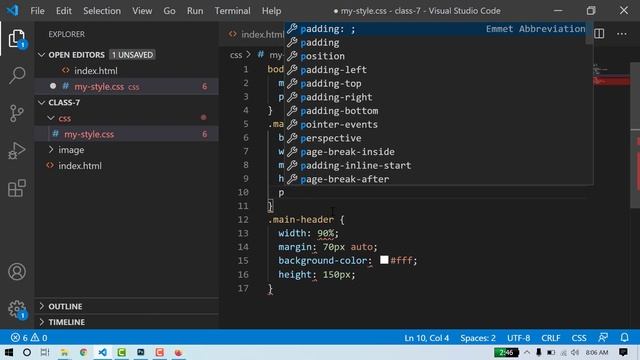Viewport: 640px width, 360px height.
Task: Click the #fff color swatch on line 15
Action: point(384,260)
